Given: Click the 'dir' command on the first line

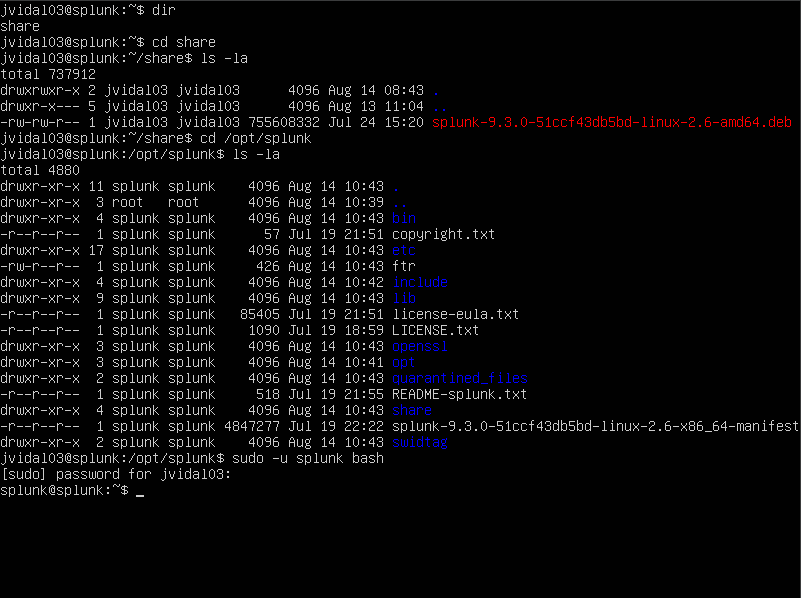Looking at the screenshot, I should coord(164,10).
